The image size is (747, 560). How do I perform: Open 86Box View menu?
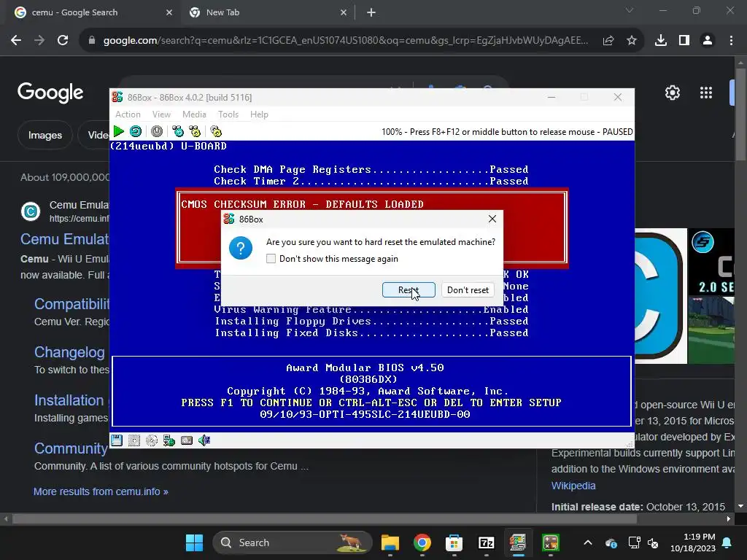(x=161, y=114)
